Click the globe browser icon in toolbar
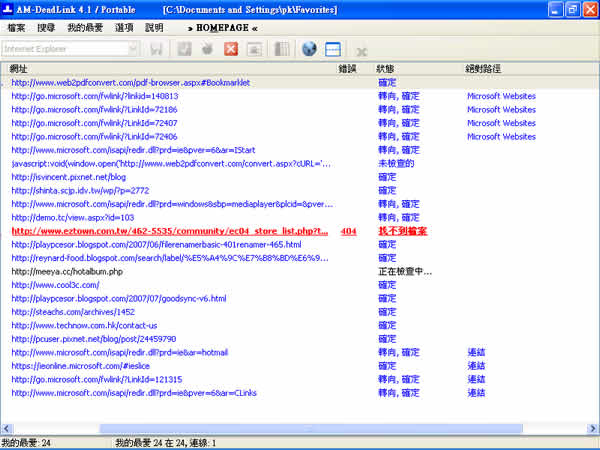Viewport: 600px width, 450px height. coord(309,49)
